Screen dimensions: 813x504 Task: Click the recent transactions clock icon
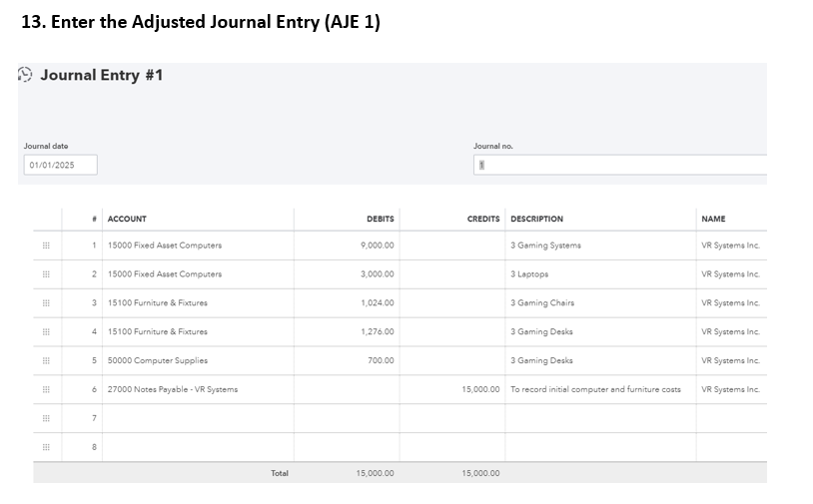tap(24, 75)
